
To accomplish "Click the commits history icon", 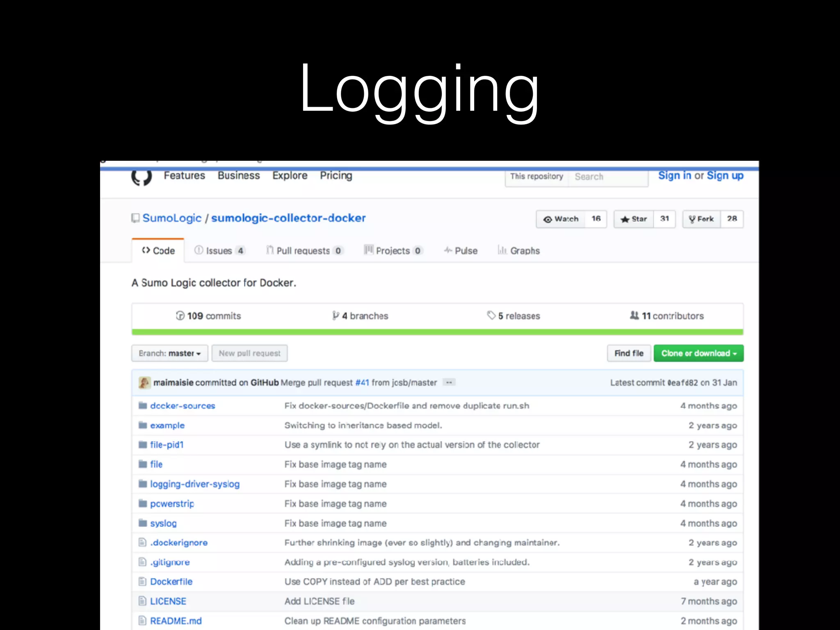I will (x=180, y=315).
